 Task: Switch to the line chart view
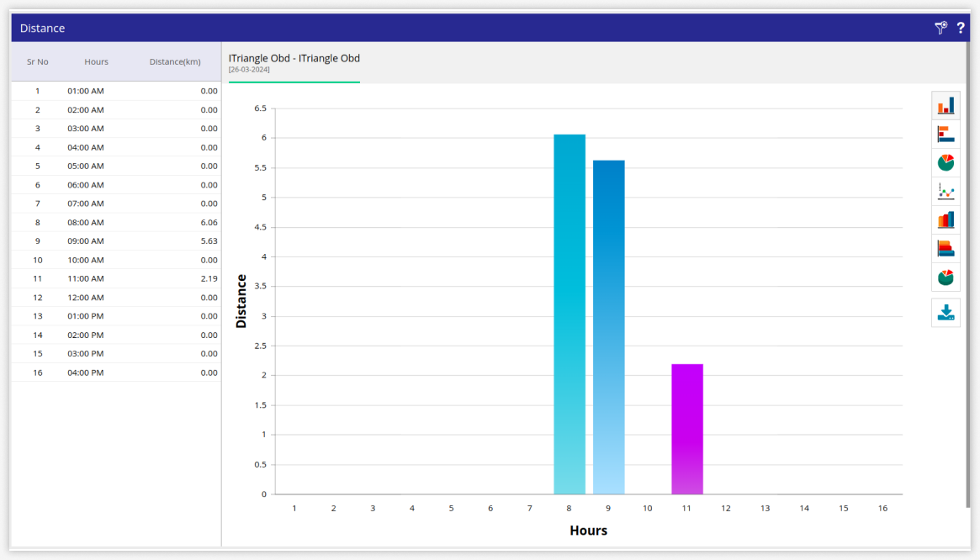point(946,191)
